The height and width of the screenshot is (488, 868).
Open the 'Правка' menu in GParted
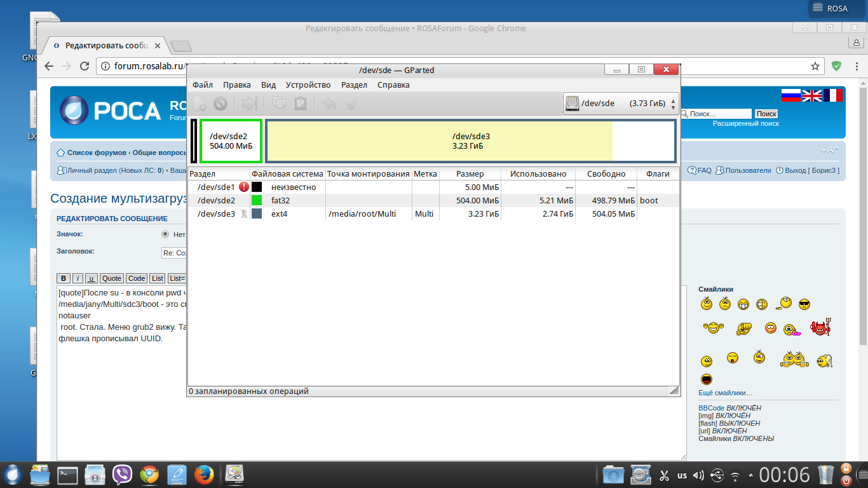pos(237,85)
